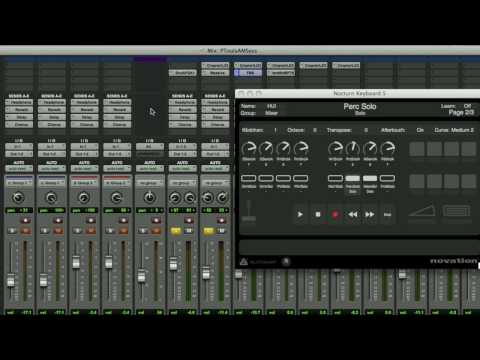The height and width of the screenshot is (360, 480).
Task: Click the first channel's volume fader
Action: [11, 280]
